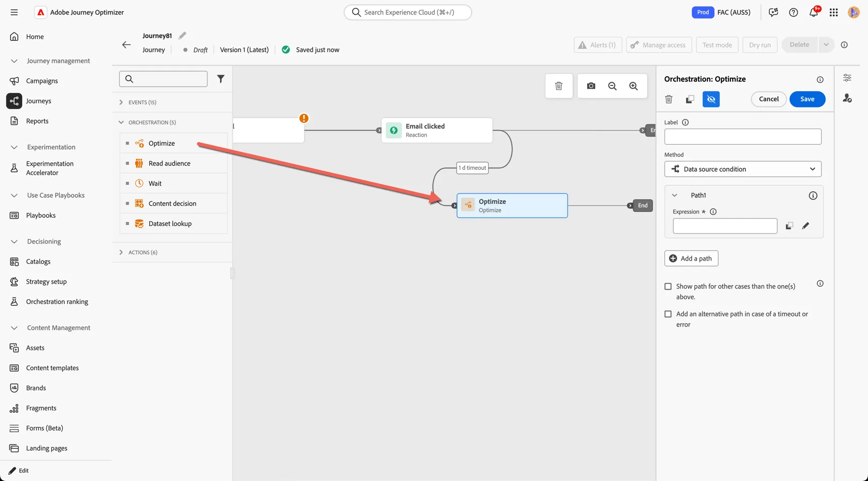Open the dropdown arrow next to Delete
The width and height of the screenshot is (868, 481).
pos(826,45)
